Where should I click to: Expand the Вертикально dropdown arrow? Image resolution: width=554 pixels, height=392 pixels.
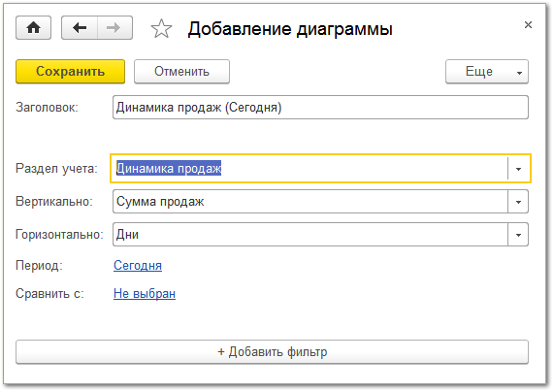(x=518, y=202)
